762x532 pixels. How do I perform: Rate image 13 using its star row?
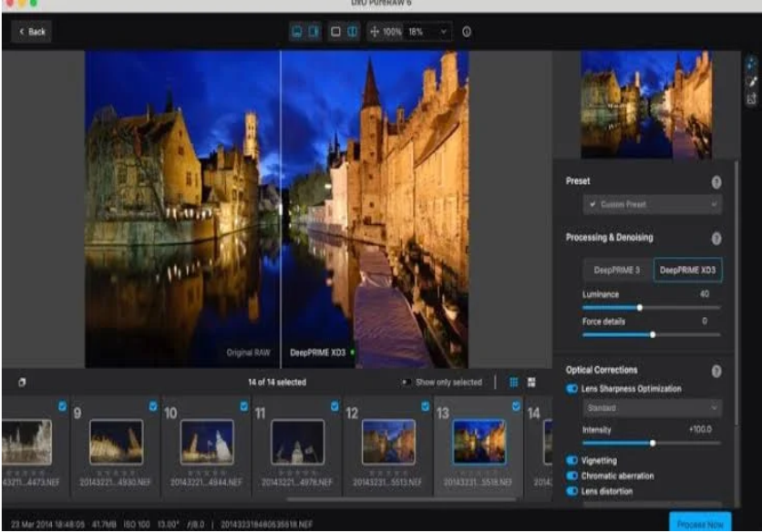pos(479,473)
